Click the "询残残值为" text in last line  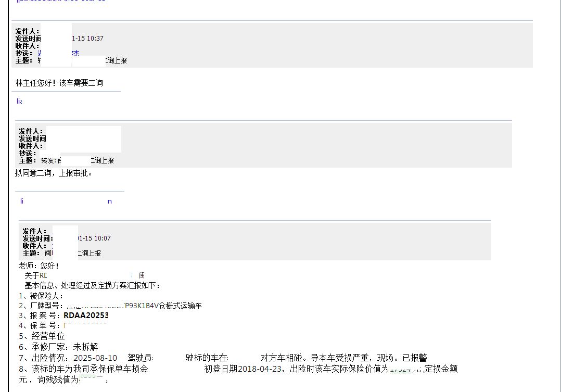(58, 380)
